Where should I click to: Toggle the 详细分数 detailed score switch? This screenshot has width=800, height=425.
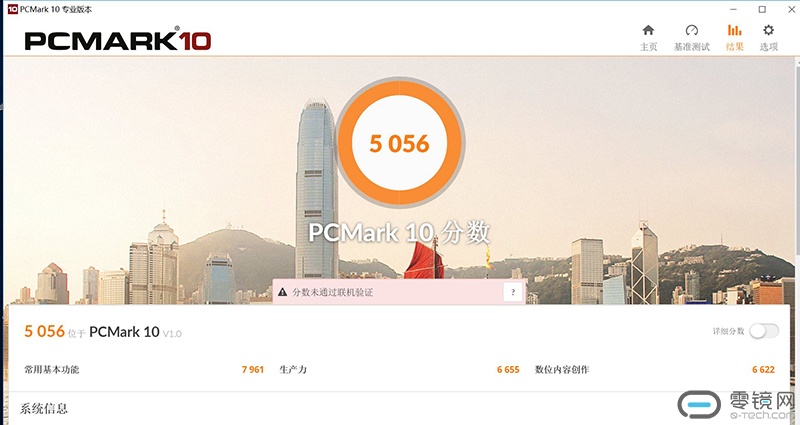coord(764,331)
